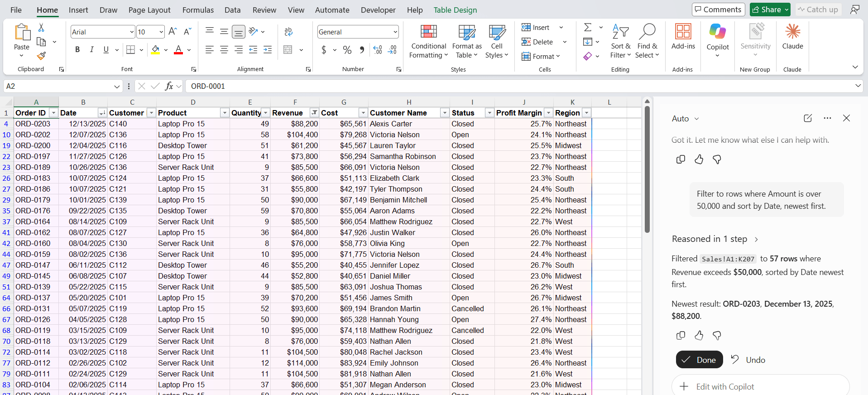Image resolution: width=868 pixels, height=395 pixels.
Task: Toggle Center horizontal alignment
Action: 224,50
